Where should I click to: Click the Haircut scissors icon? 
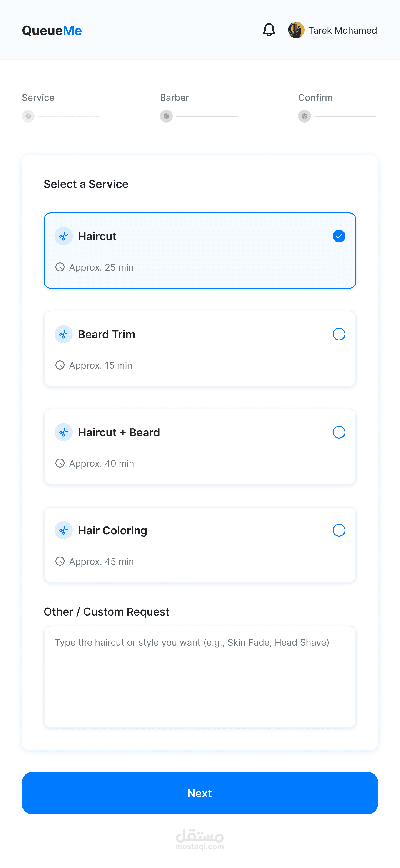click(63, 236)
